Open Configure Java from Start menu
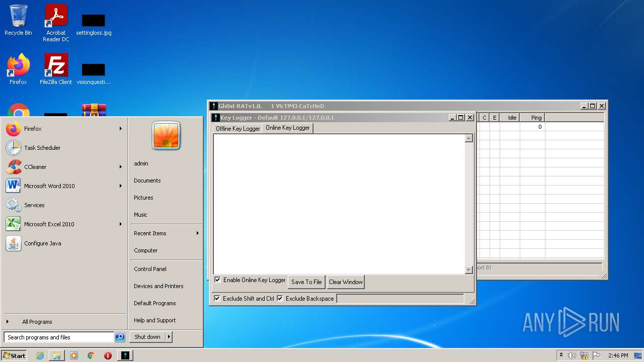 tap(64, 243)
